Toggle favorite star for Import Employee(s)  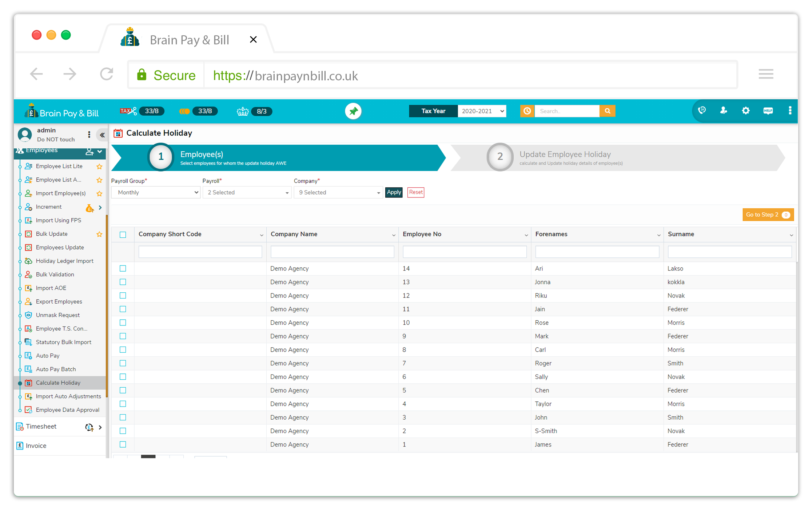coord(99,193)
